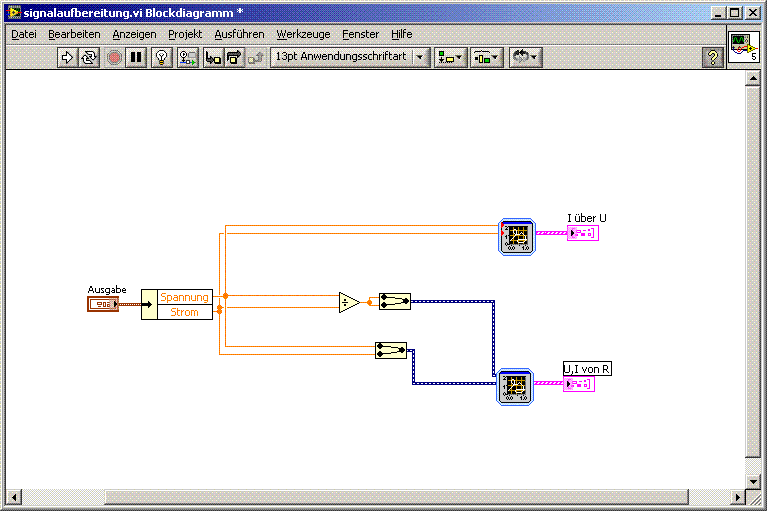Click the LabVIEW title bar icon

[x=15, y=13]
